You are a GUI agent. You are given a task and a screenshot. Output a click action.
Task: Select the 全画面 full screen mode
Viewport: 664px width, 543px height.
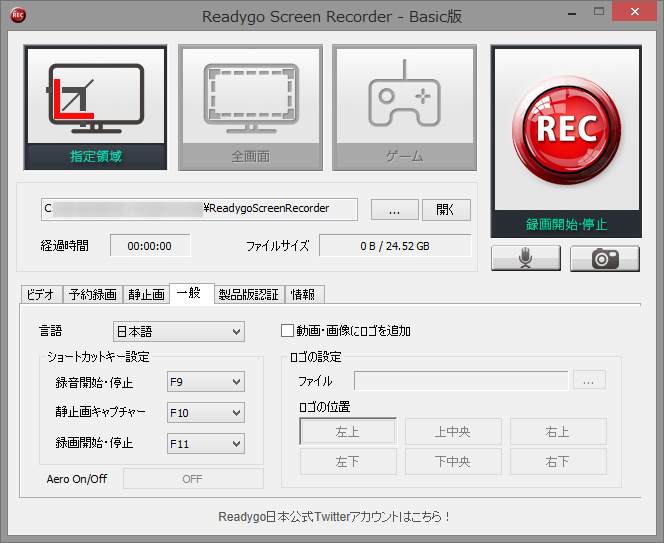pyautogui.click(x=250, y=108)
